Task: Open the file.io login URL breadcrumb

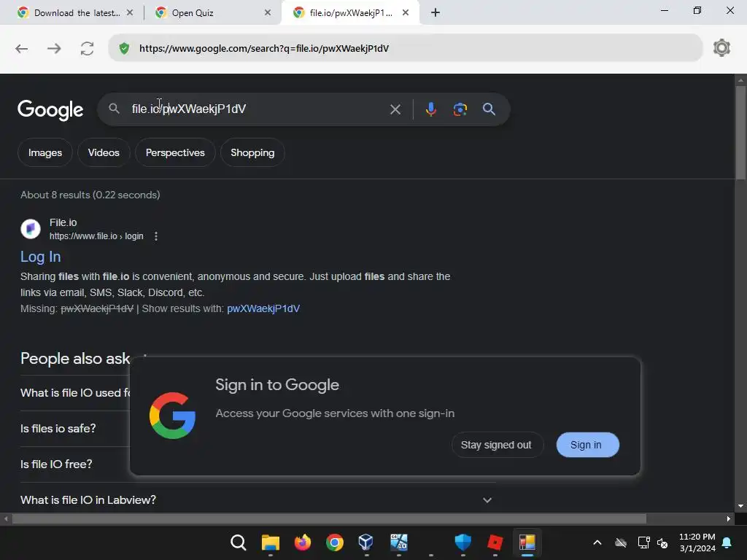Action: pyautogui.click(x=96, y=236)
